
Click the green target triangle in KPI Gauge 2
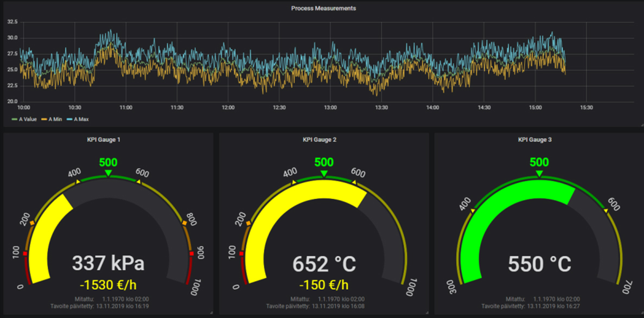pos(324,173)
